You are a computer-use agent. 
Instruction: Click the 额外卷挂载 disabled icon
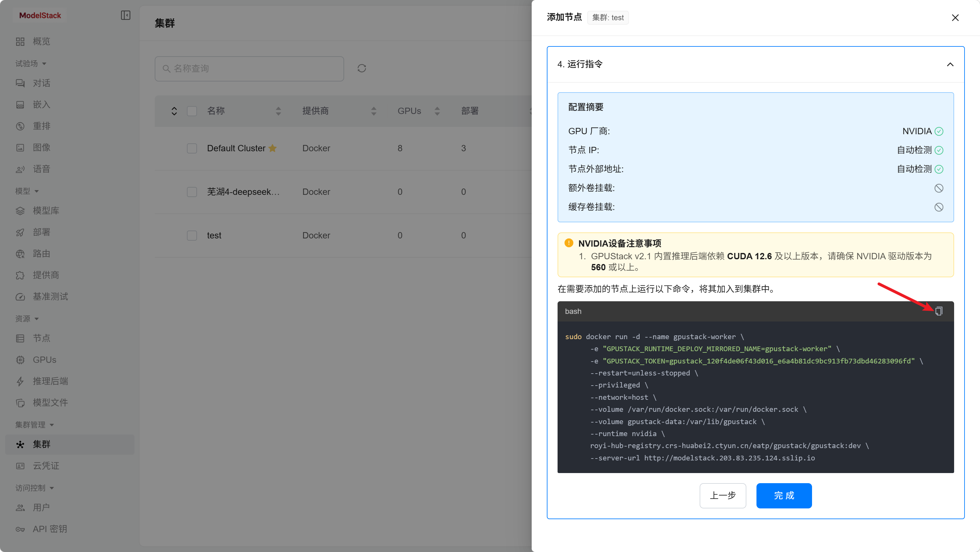(939, 188)
